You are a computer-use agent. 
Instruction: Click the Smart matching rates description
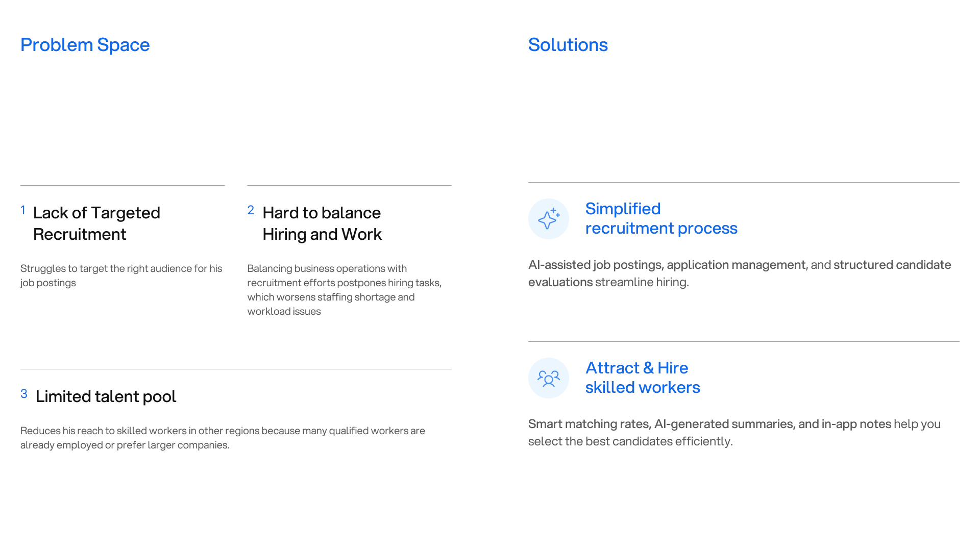[x=734, y=433]
